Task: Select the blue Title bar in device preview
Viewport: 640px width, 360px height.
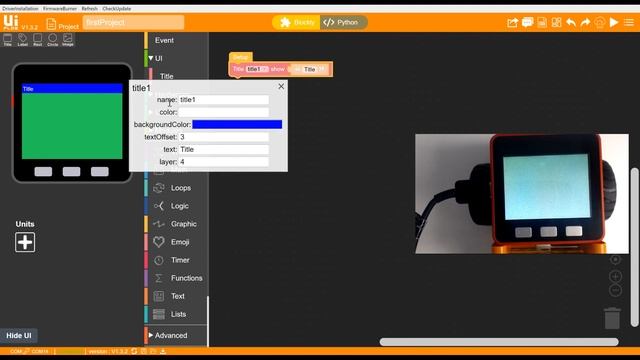Action: pyautogui.click(x=72, y=89)
